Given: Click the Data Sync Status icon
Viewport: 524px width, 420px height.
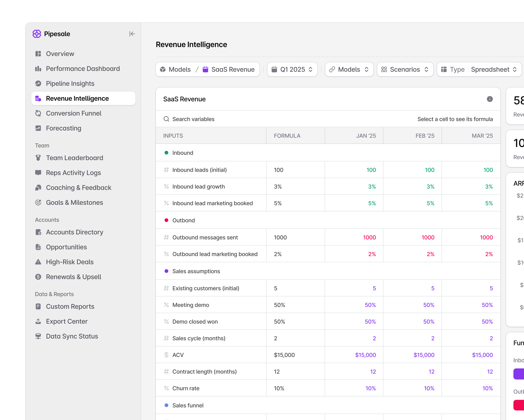Looking at the screenshot, I should (x=38, y=336).
